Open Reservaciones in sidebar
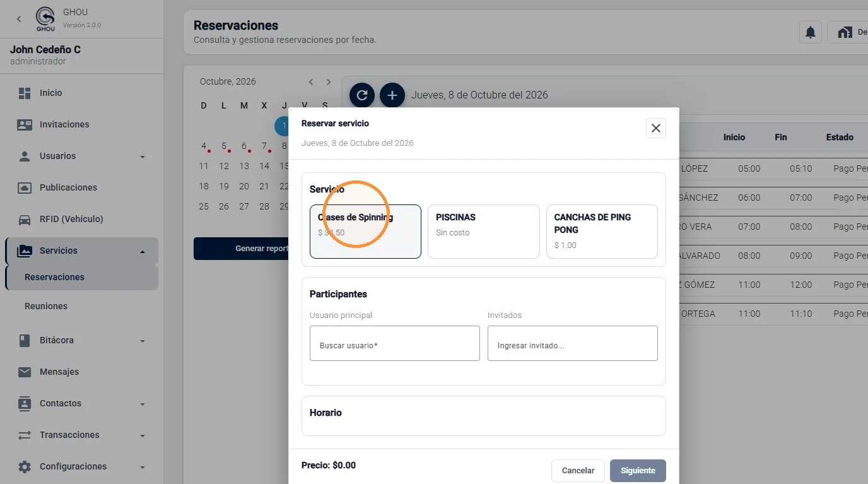The height and width of the screenshot is (484, 868). point(81,277)
